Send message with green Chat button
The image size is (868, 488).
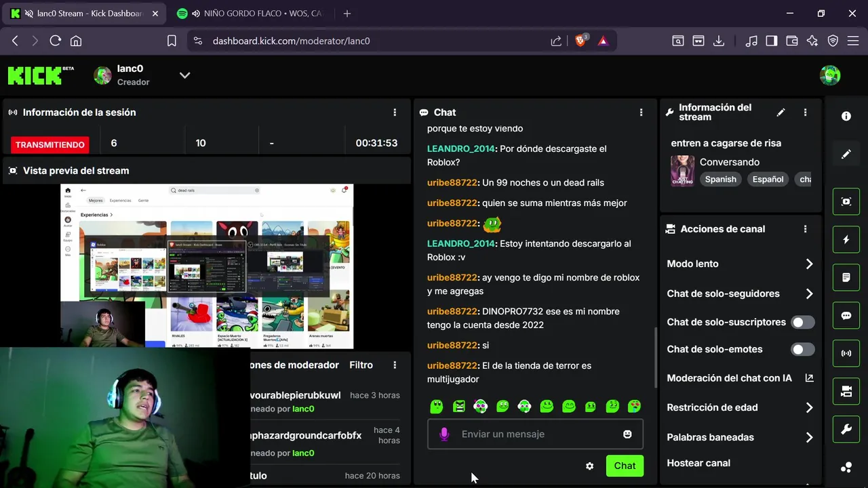point(625,466)
